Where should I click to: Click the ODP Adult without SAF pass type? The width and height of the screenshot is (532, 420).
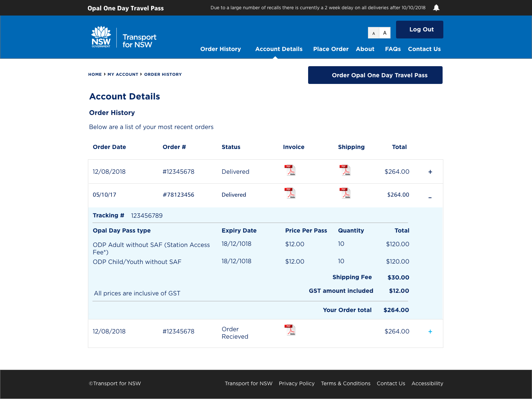(x=151, y=248)
